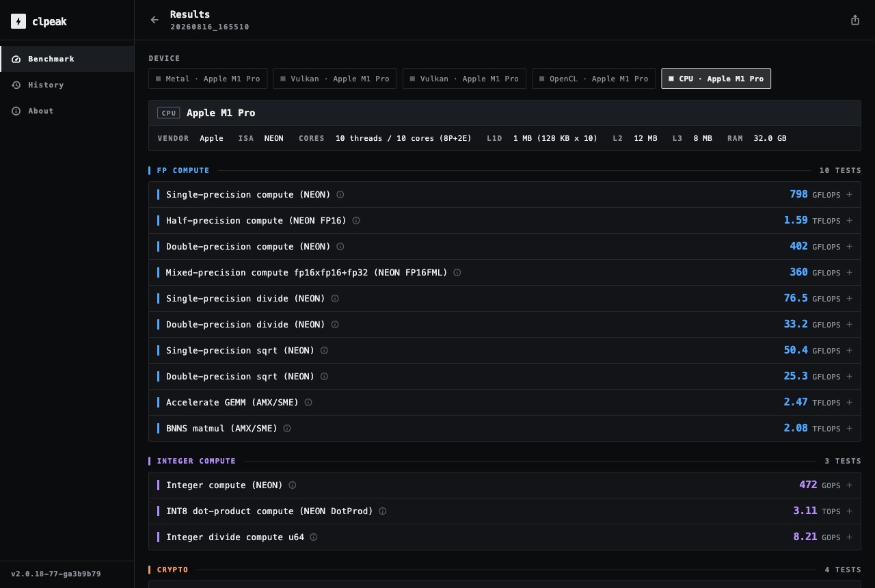Show info for Double-precision compute (NEON)
Image resolution: width=875 pixels, height=588 pixels.
[340, 247]
